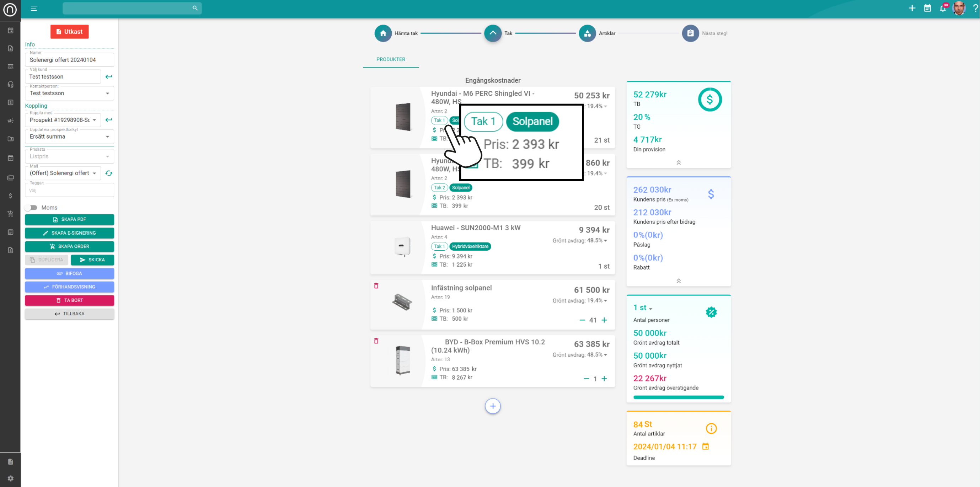This screenshot has width=980, height=487.
Task: Add a product with the round plus button
Action: (x=493, y=406)
